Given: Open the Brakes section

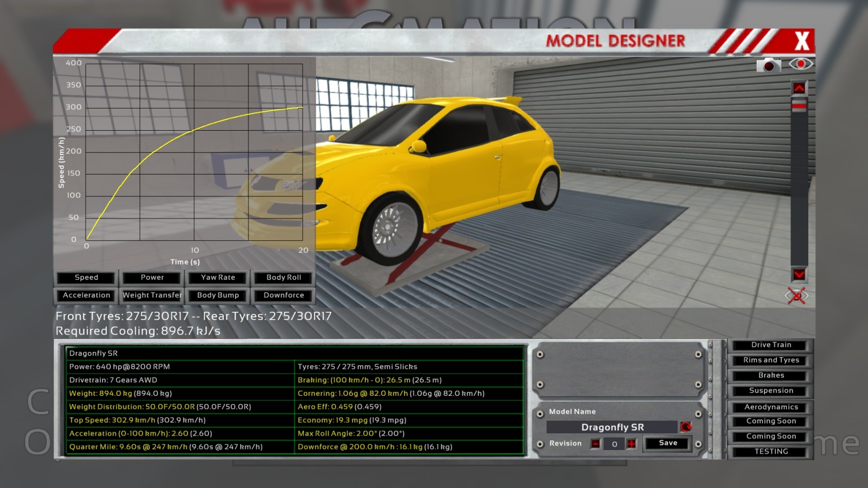Looking at the screenshot, I should (x=771, y=375).
